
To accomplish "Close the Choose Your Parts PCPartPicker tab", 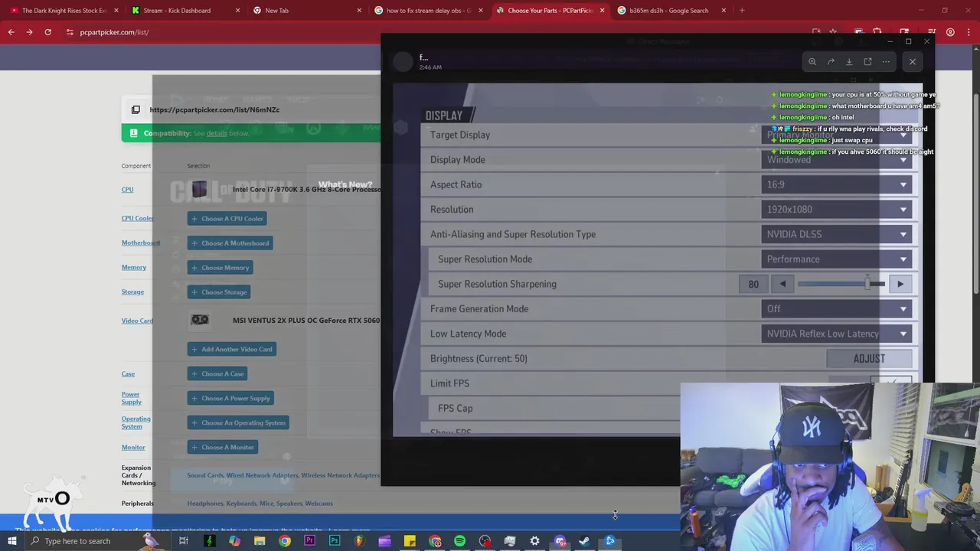I will (x=602, y=11).
